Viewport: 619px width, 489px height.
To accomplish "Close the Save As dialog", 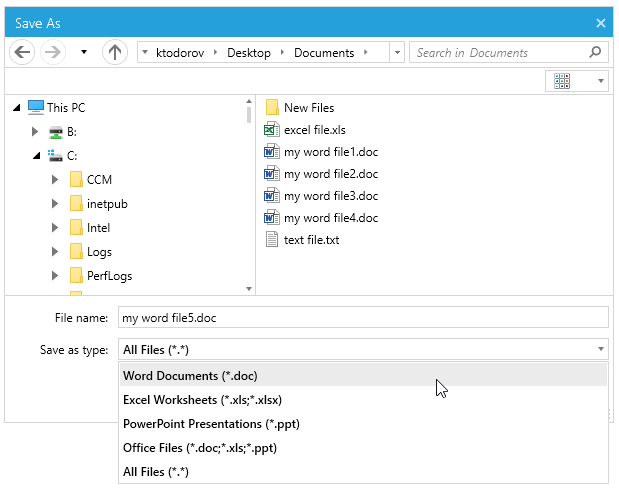I will tap(600, 23).
